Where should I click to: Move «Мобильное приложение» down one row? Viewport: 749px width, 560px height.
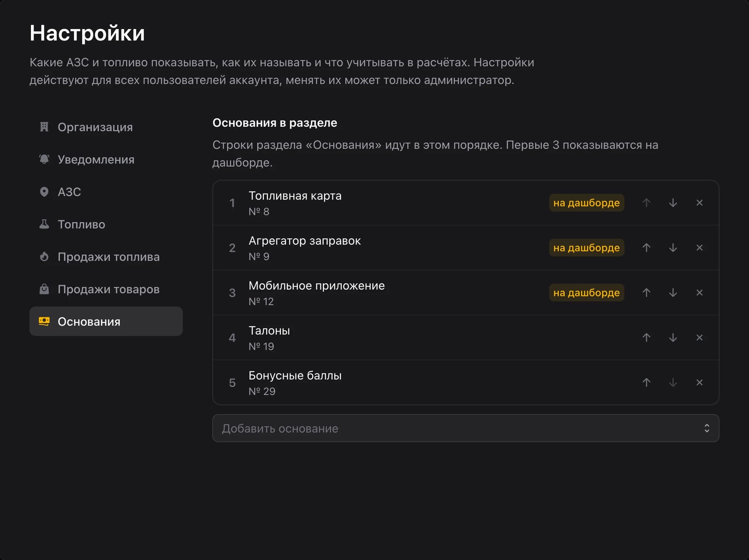673,293
